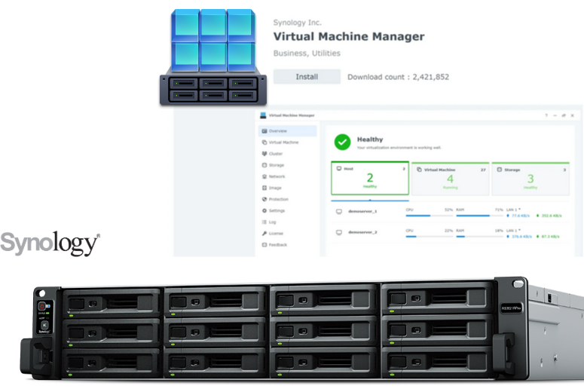
Task: Click the Network icon in the sidebar
Action: [264, 176]
